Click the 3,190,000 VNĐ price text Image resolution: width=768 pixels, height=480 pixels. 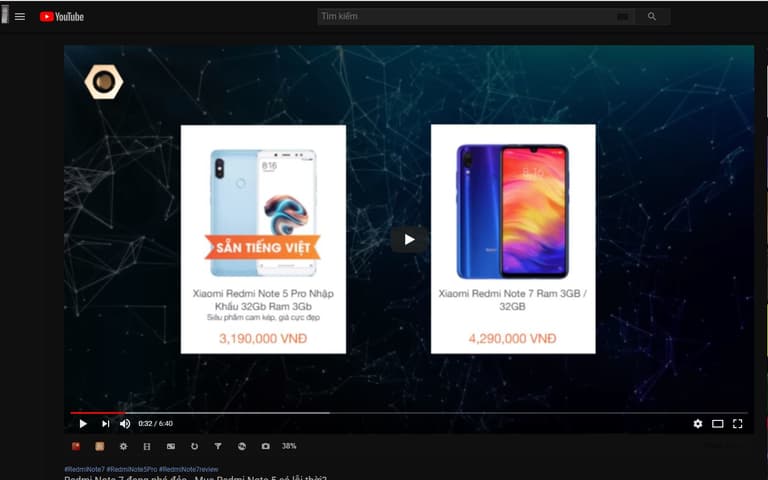263,338
